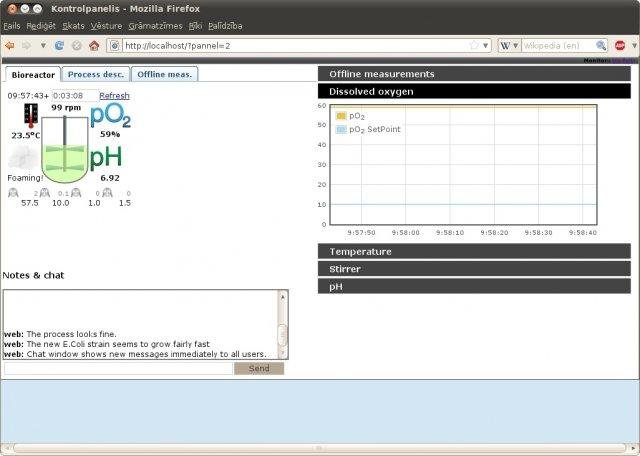The height and width of the screenshot is (456, 640).
Task: Switch to the Offline meas. tab
Action: point(164,74)
